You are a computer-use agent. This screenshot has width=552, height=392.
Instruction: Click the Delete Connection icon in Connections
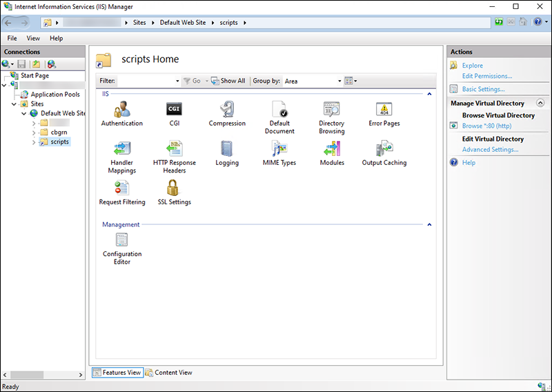[52, 64]
